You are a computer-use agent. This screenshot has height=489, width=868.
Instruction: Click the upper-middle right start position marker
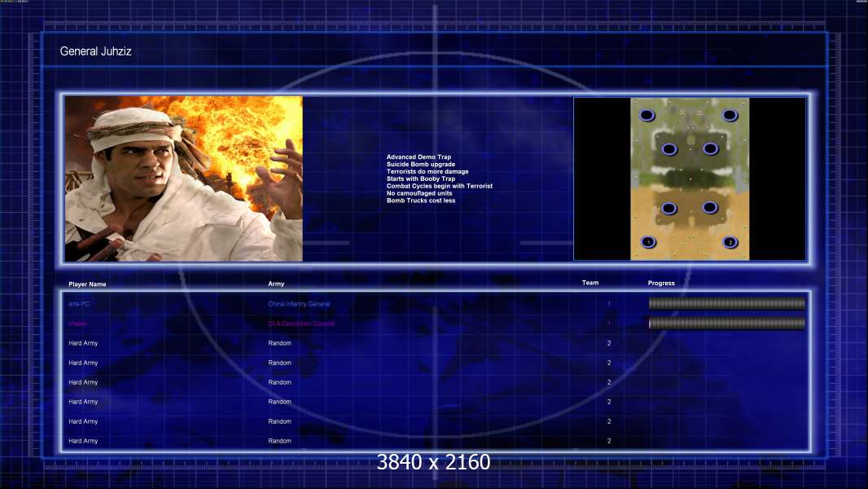710,148
